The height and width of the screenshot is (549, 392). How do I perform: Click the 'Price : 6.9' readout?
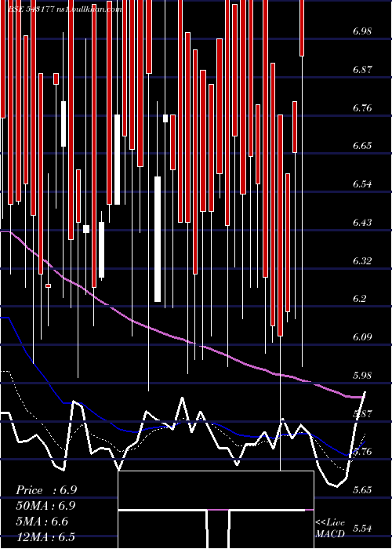click(46, 490)
